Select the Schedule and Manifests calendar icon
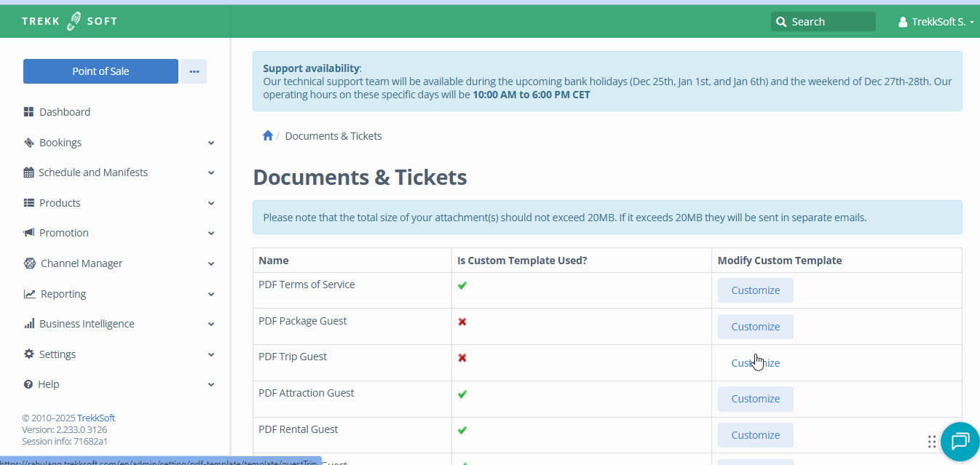Screen dimensions: 980x465 click(x=28, y=172)
